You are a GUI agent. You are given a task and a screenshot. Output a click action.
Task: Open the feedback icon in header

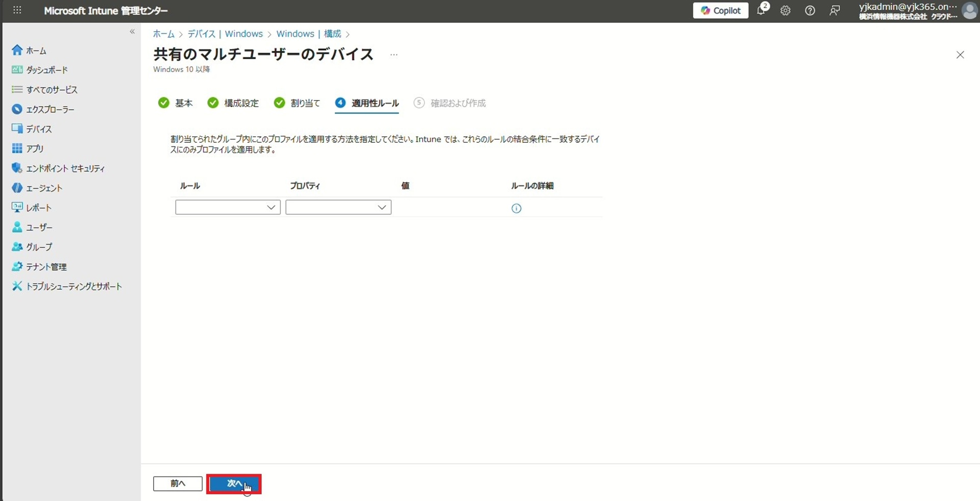[835, 11]
